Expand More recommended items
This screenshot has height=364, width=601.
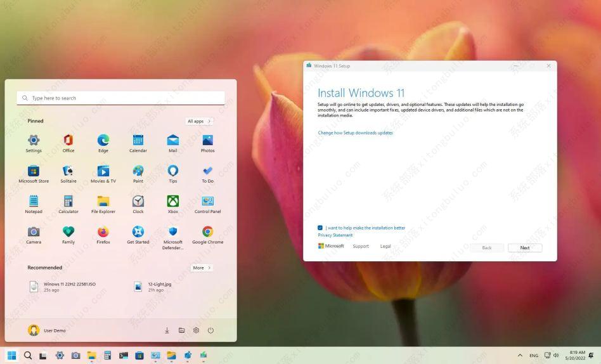tap(202, 268)
